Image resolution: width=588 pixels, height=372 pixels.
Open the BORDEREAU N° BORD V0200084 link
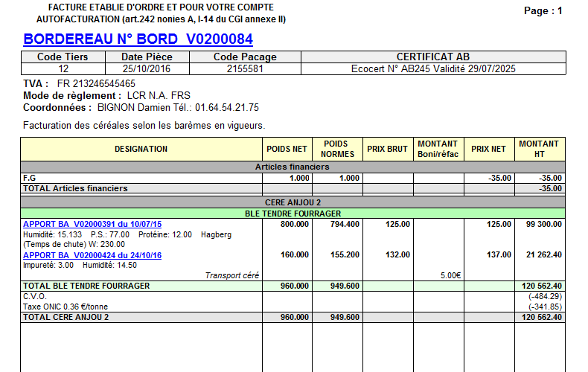tap(138, 39)
